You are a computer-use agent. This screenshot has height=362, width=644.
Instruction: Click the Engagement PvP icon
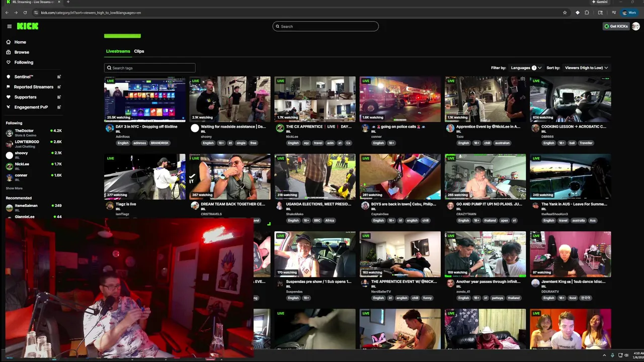(x=9, y=107)
